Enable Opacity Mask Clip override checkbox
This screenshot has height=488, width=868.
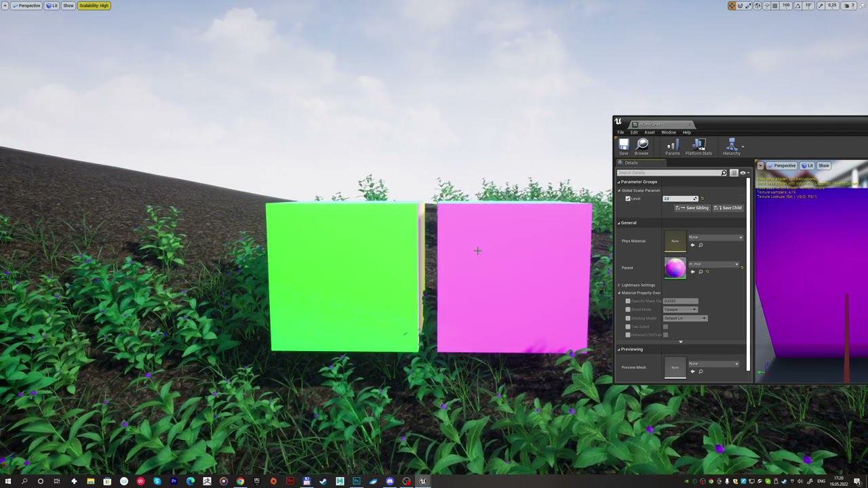[628, 301]
